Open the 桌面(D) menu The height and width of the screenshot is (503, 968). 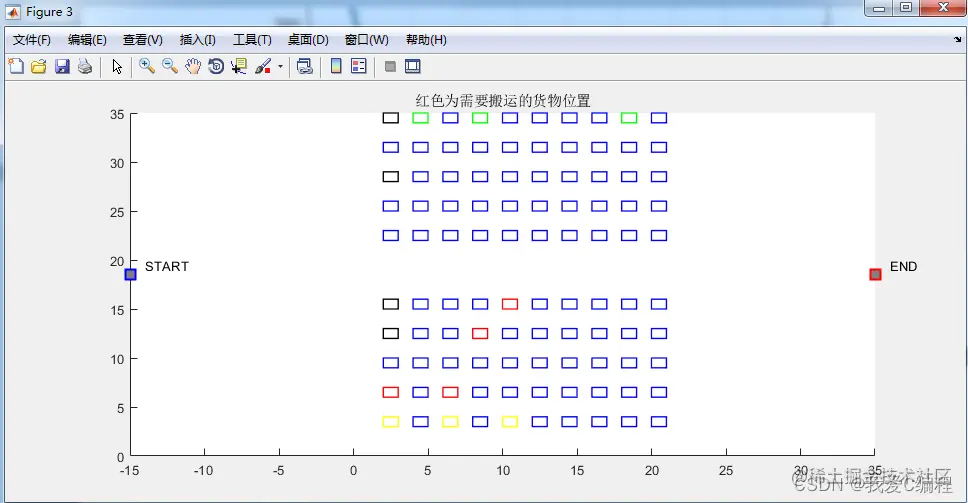pos(308,39)
